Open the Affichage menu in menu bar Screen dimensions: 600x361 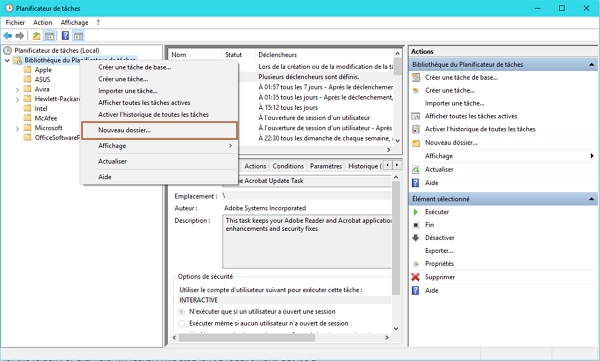click(x=74, y=23)
